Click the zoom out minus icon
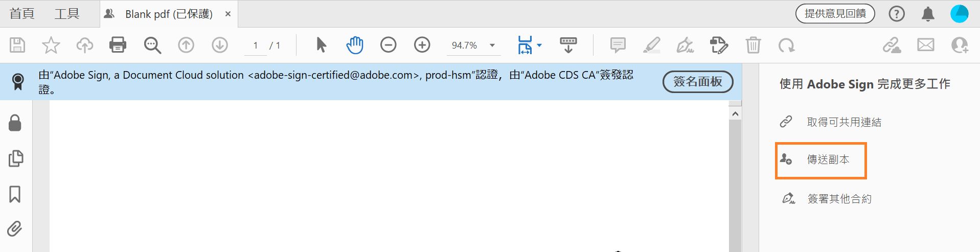980x252 pixels. (x=389, y=45)
